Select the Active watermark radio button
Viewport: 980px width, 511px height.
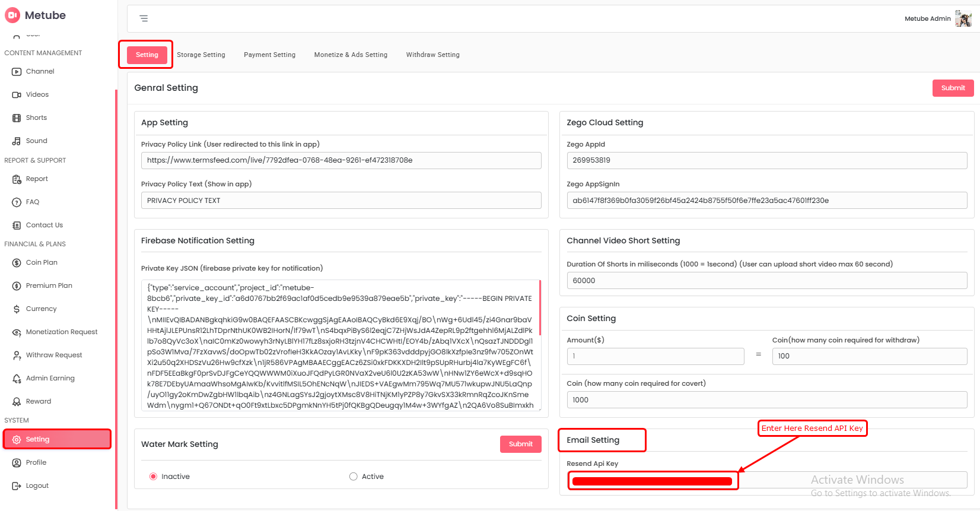[x=354, y=477]
